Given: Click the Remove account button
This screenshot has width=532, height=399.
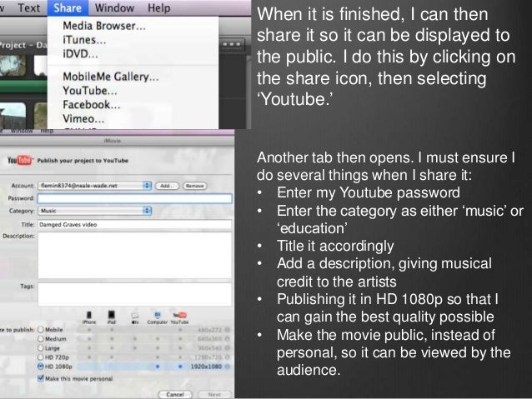Looking at the screenshot, I should coord(195,186).
